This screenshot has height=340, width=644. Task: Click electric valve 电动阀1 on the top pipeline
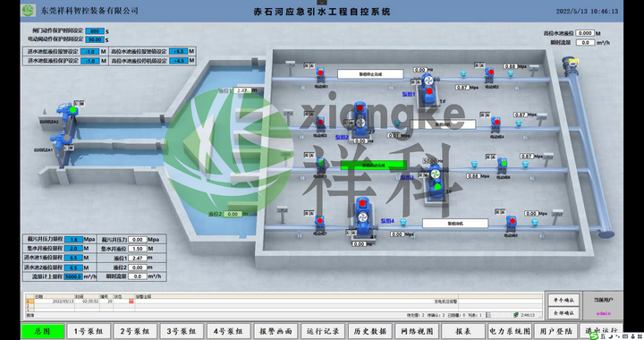coord(320,76)
